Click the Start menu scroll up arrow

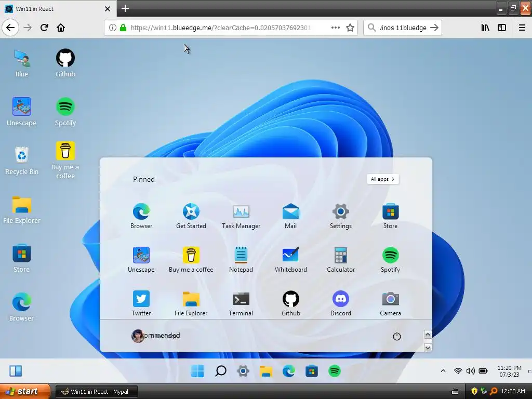(x=428, y=335)
